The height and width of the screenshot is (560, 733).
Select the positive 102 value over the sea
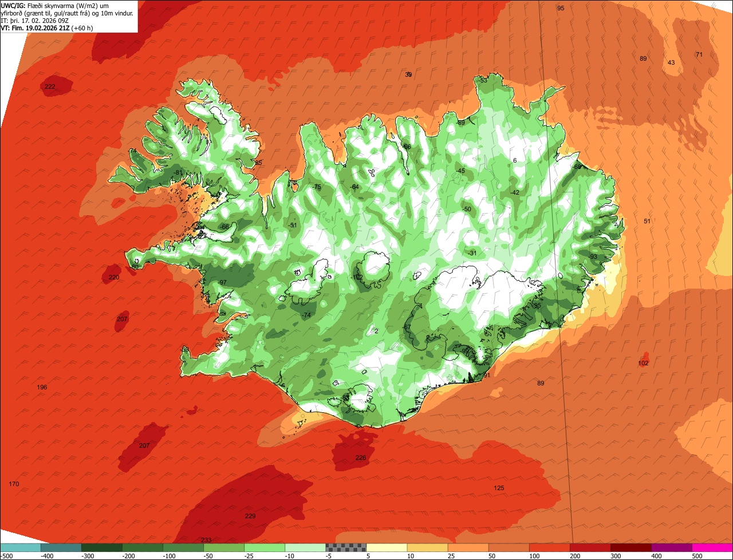[x=643, y=363]
